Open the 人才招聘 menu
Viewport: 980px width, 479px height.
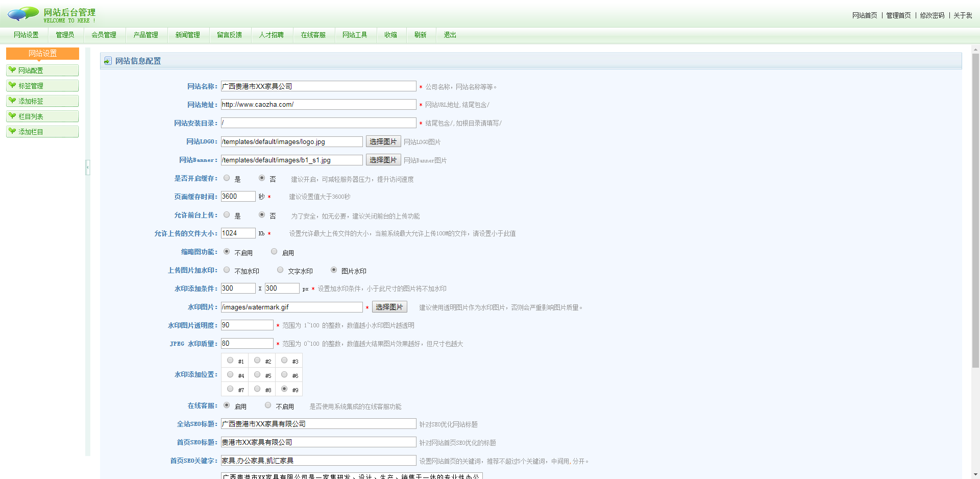(x=272, y=35)
